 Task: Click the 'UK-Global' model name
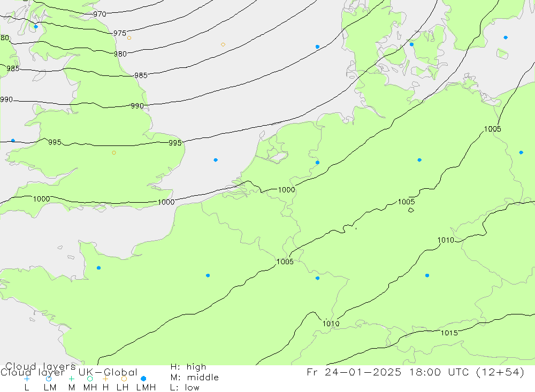[108, 372]
